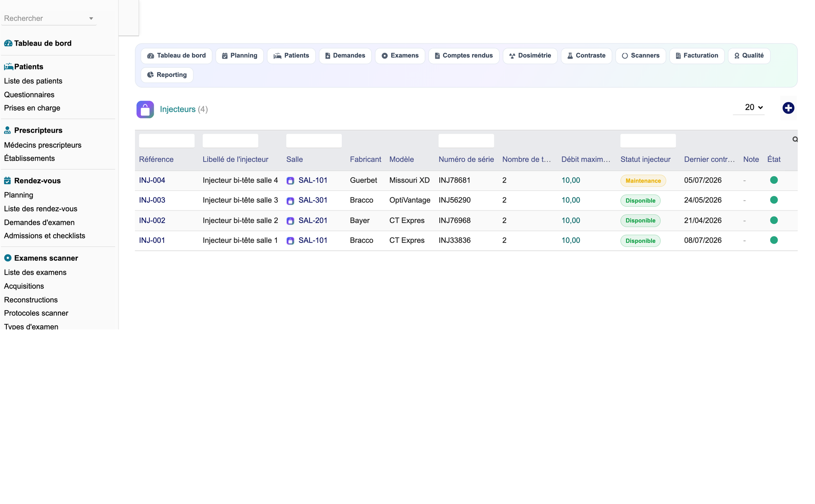Open the Reporting tab
This screenshot has width=815, height=504.
click(167, 75)
